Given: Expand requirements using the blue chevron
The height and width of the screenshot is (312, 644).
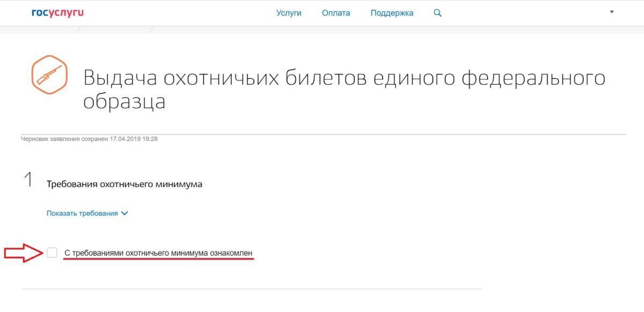Looking at the screenshot, I should click(125, 213).
